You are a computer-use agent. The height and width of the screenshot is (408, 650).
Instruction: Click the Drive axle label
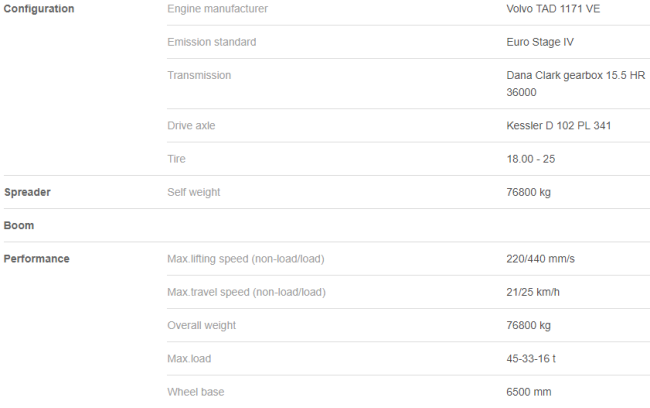[191, 126]
